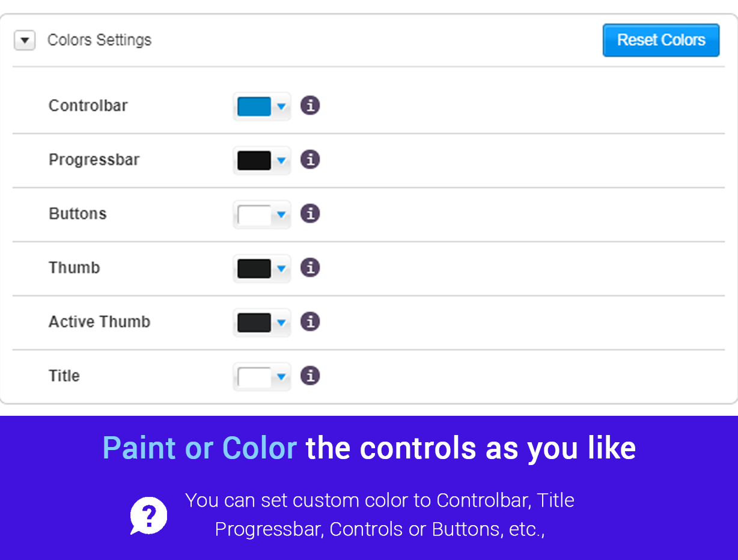Screen dimensions: 738x560
Task: Click the info icon beside Progressbar
Action: pos(310,160)
